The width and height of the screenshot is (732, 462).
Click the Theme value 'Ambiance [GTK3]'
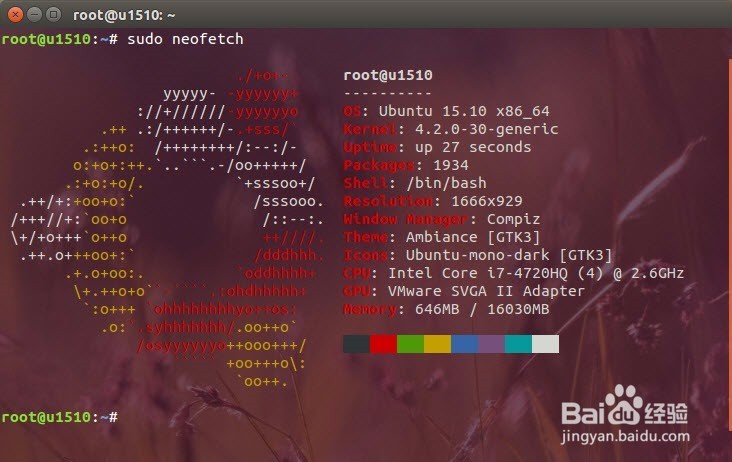coord(473,237)
